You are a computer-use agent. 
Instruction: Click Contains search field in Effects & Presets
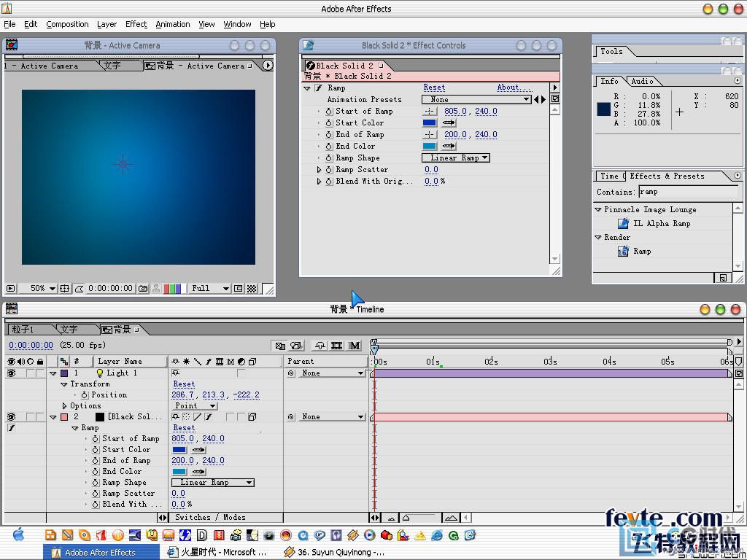[x=688, y=192]
